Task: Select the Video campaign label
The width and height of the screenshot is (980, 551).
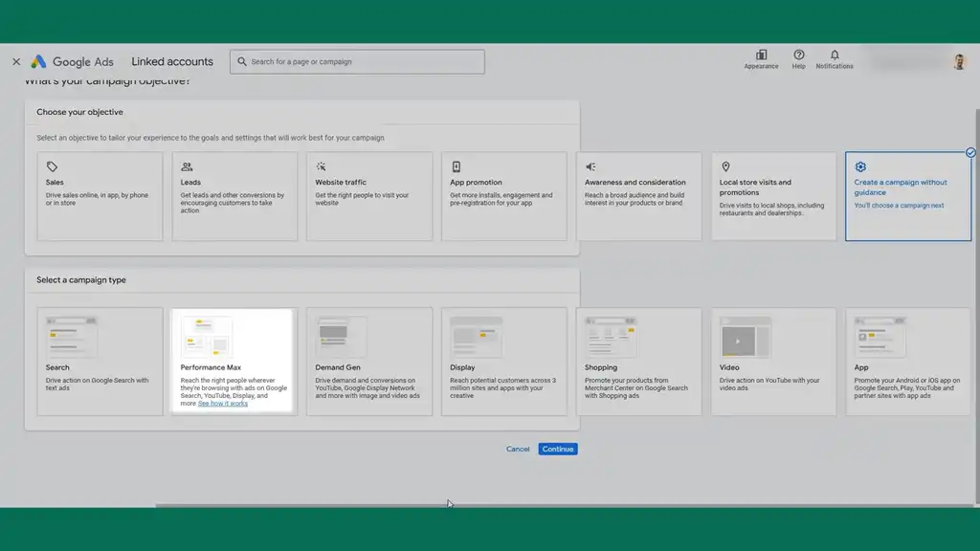Action: (x=729, y=367)
